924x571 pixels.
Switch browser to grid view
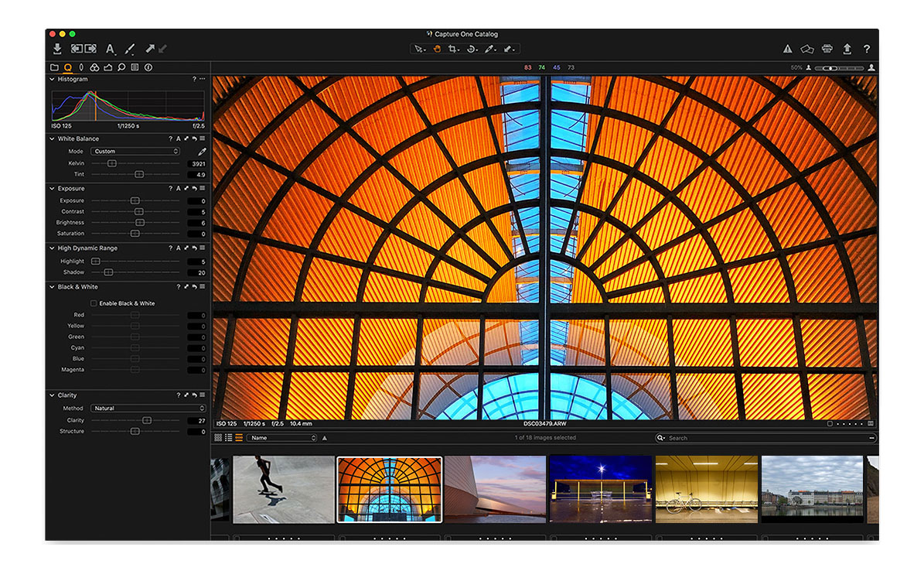point(218,438)
